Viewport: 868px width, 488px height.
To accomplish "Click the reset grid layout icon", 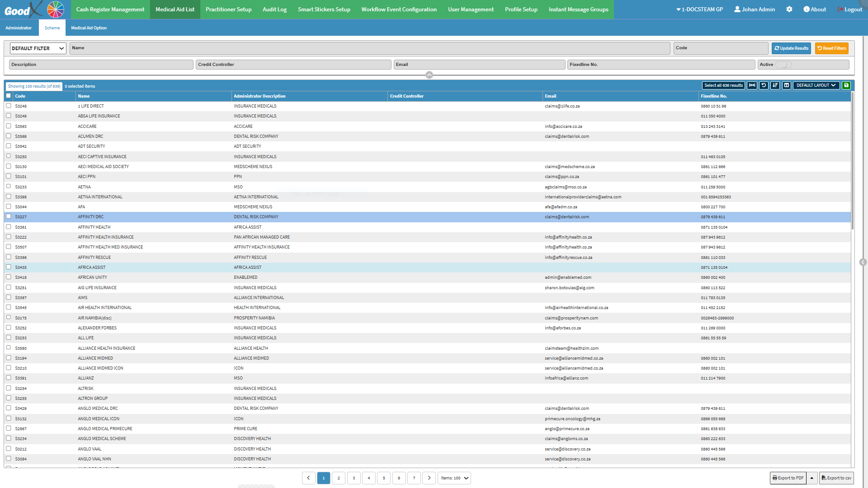I will 764,85.
